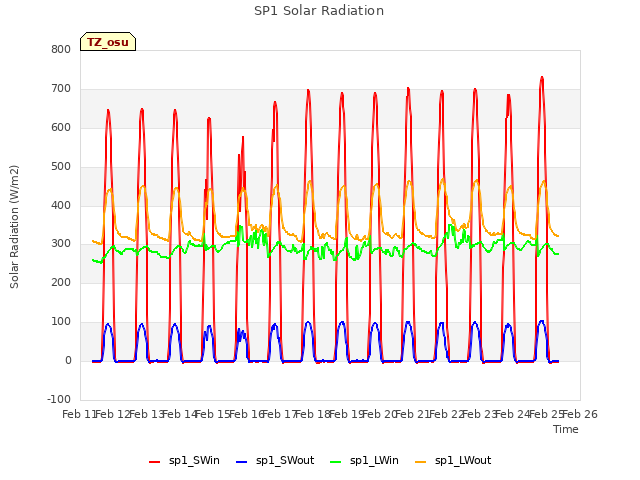Select the sp1_LWin legend label

(x=374, y=461)
